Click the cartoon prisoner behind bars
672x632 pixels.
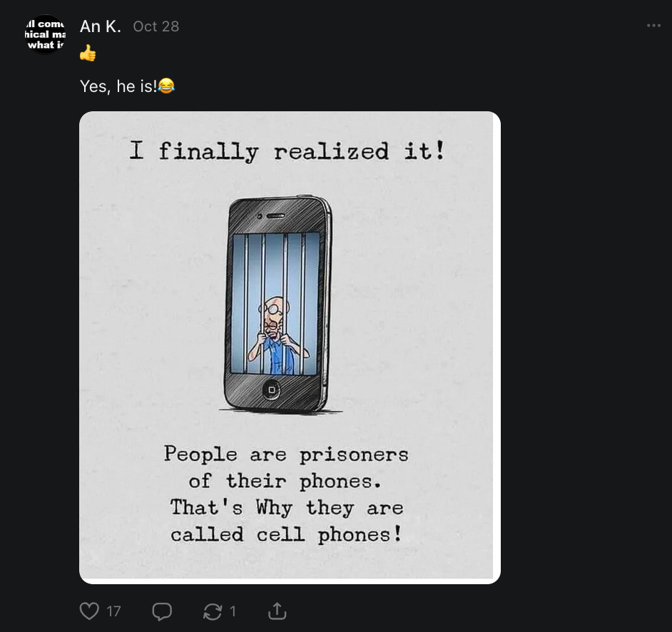pos(277,335)
